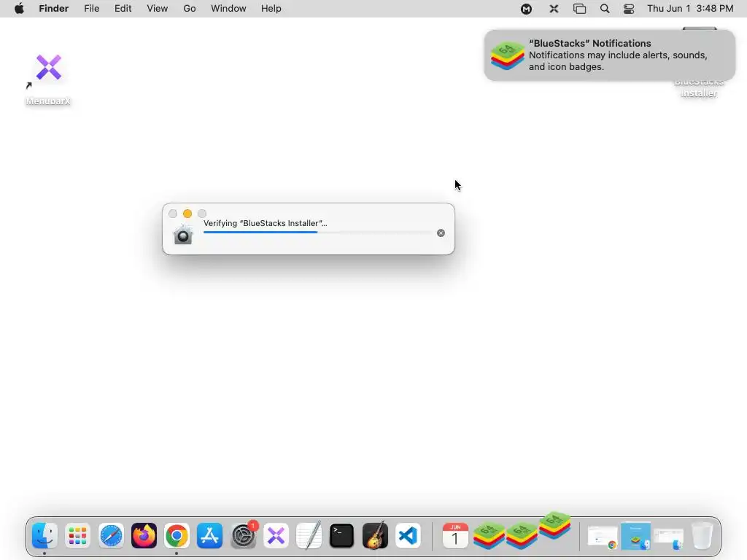Screen dimensions: 747x560
Task: Open Spotlight search magnifier
Action: (x=605, y=9)
